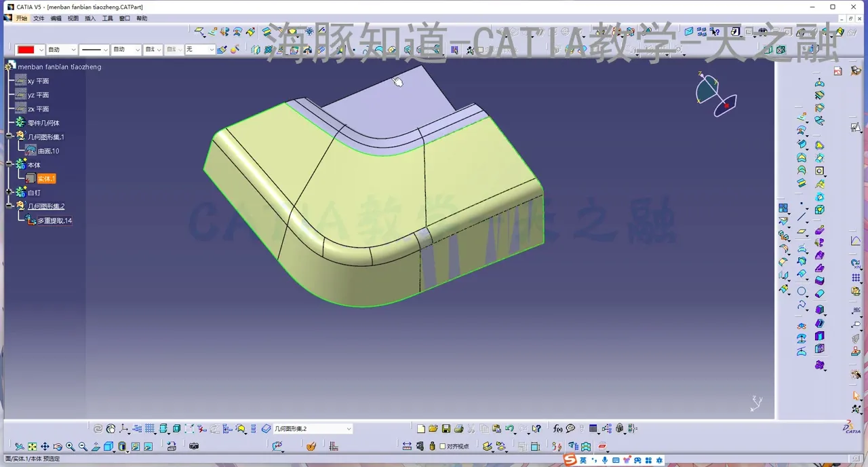Image resolution: width=868 pixels, height=467 pixels.
Task: Open the 工具 menu
Action: [108, 18]
